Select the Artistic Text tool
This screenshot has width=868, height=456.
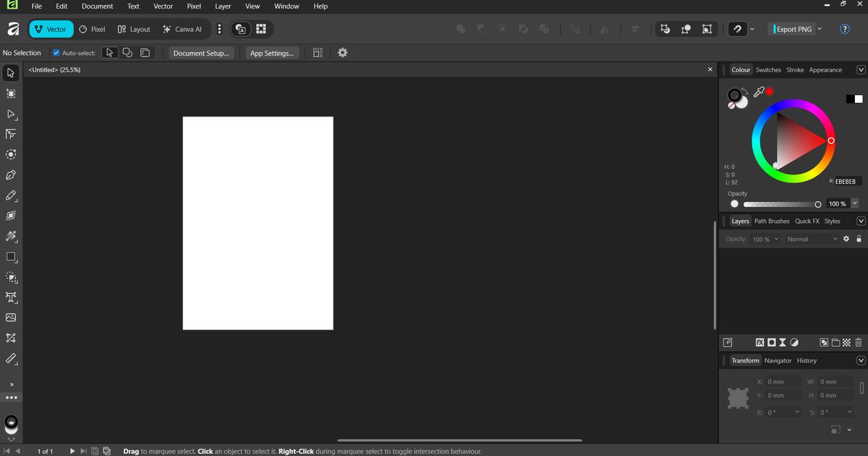11,297
